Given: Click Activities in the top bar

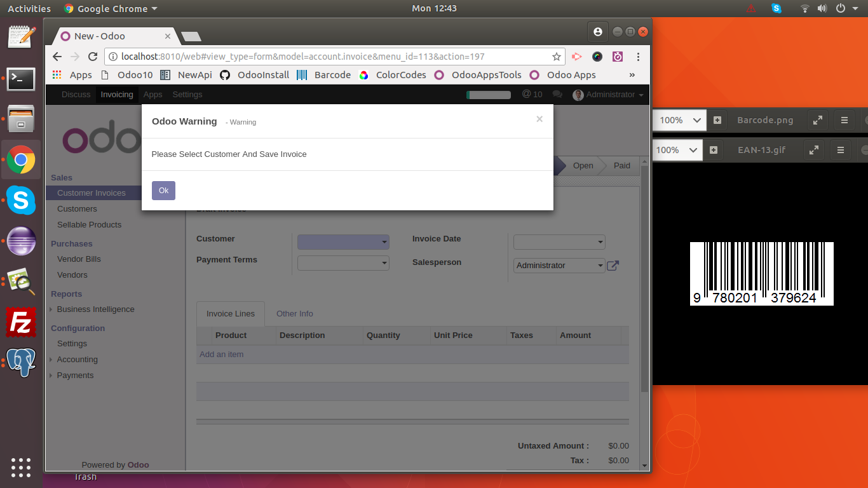Looking at the screenshot, I should (29, 8).
